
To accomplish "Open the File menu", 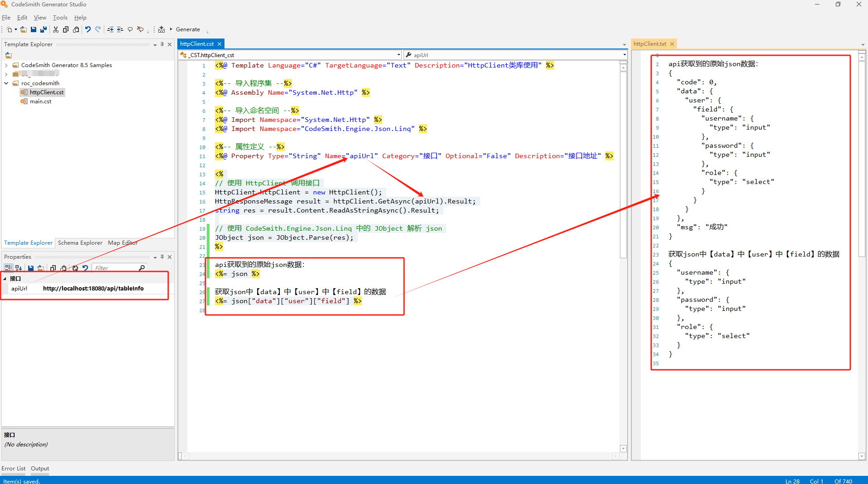I will (6, 18).
